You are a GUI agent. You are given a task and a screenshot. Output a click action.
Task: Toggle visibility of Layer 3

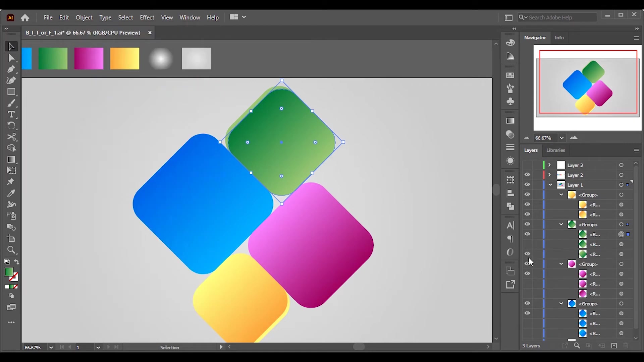pos(527,165)
